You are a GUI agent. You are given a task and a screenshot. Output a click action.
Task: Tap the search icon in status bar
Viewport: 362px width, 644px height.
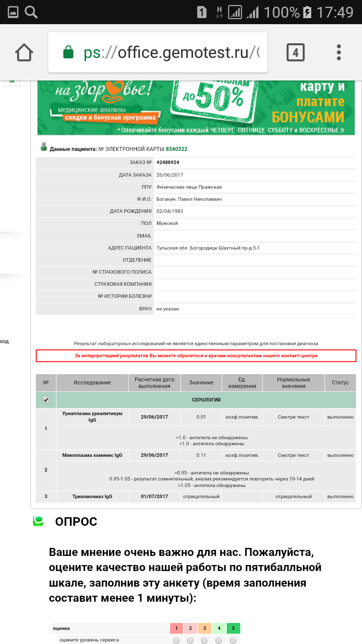tap(31, 12)
